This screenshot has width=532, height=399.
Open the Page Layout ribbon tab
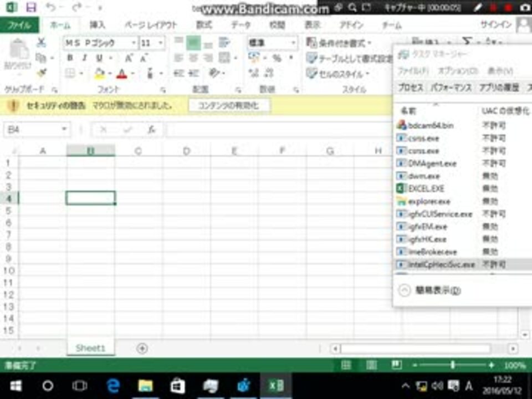[x=151, y=25]
